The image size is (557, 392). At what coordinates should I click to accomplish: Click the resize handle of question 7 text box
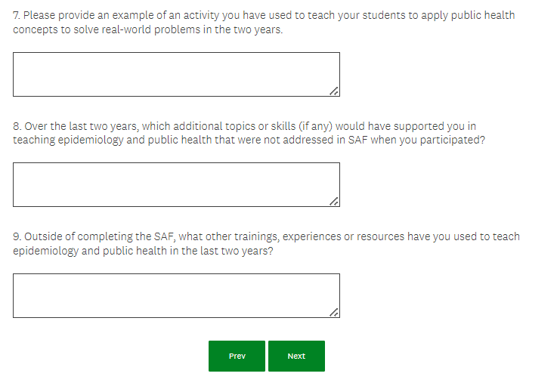[x=334, y=91]
